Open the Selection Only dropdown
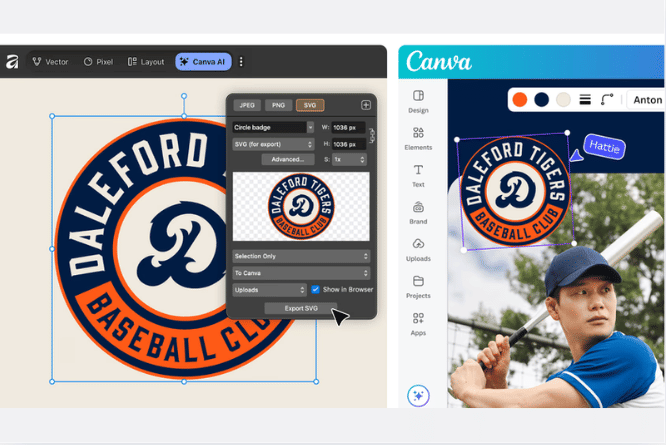The width and height of the screenshot is (666, 445). pos(301,256)
